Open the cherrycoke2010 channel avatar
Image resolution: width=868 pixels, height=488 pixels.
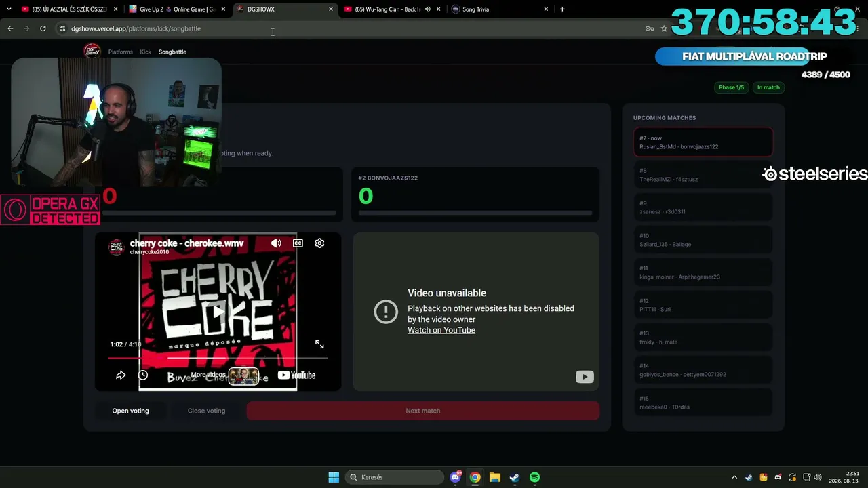[x=117, y=247]
